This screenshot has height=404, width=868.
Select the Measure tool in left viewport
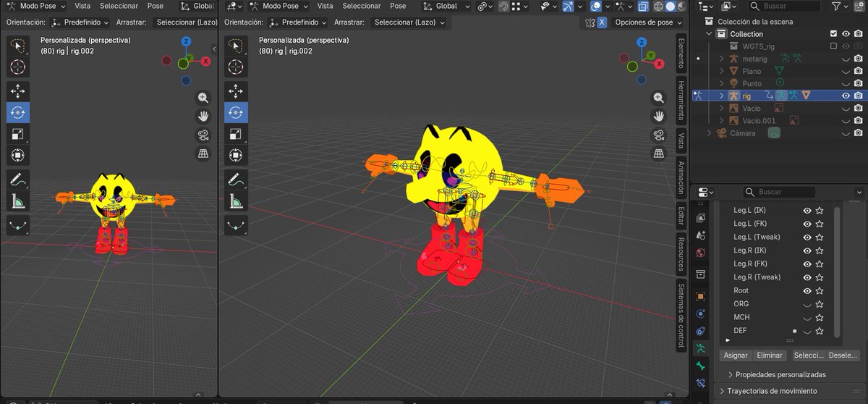click(x=17, y=201)
